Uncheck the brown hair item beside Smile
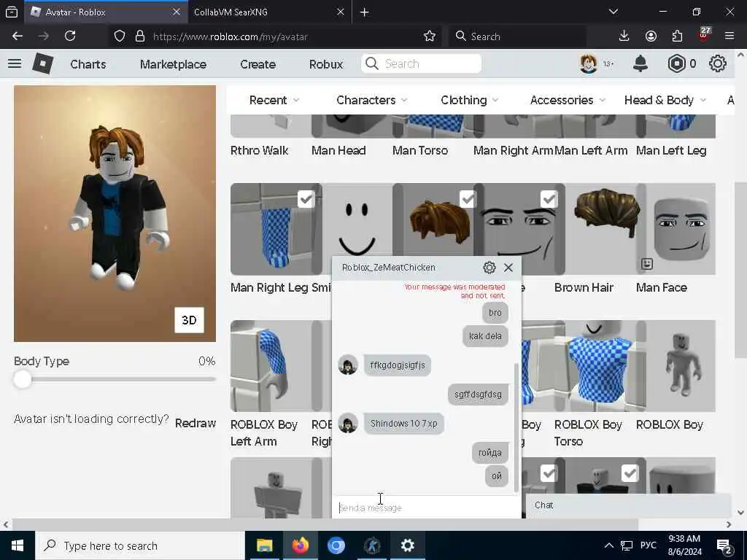The image size is (747, 560). 468,199
